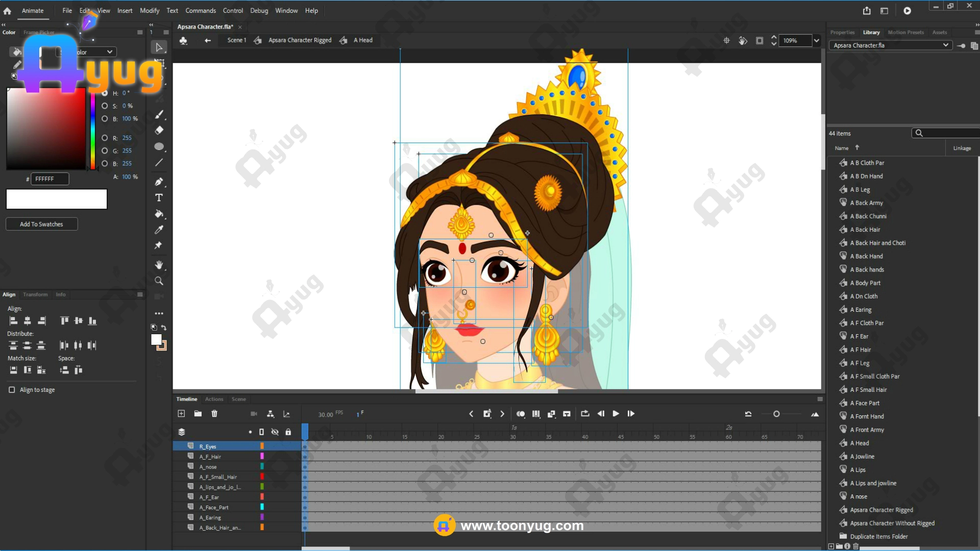Go back to Scene 1 breadcrumb

point(236,40)
